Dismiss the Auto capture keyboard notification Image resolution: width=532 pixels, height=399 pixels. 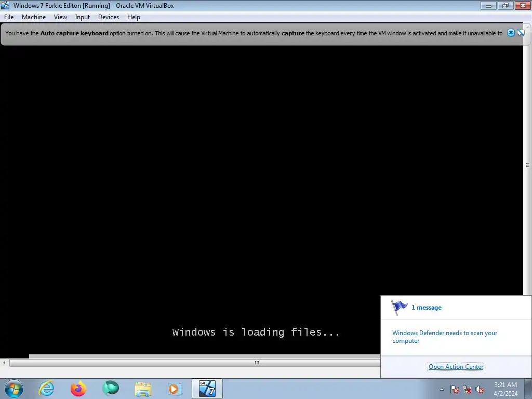pyautogui.click(x=511, y=33)
